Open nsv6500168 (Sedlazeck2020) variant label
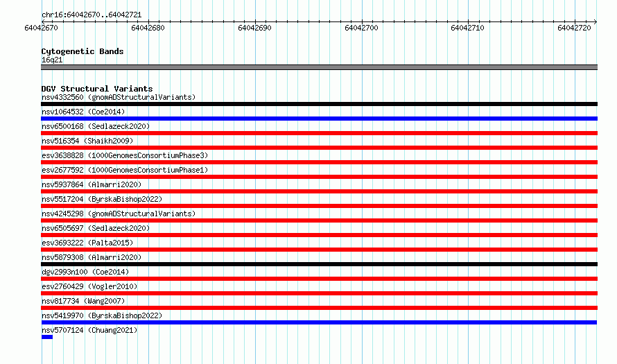 coord(96,126)
